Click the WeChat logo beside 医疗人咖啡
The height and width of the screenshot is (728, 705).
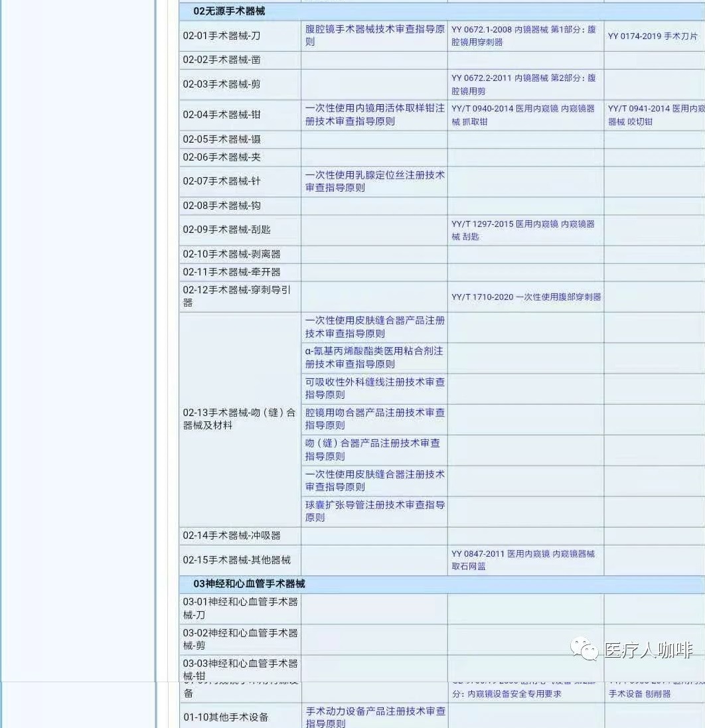(x=584, y=649)
